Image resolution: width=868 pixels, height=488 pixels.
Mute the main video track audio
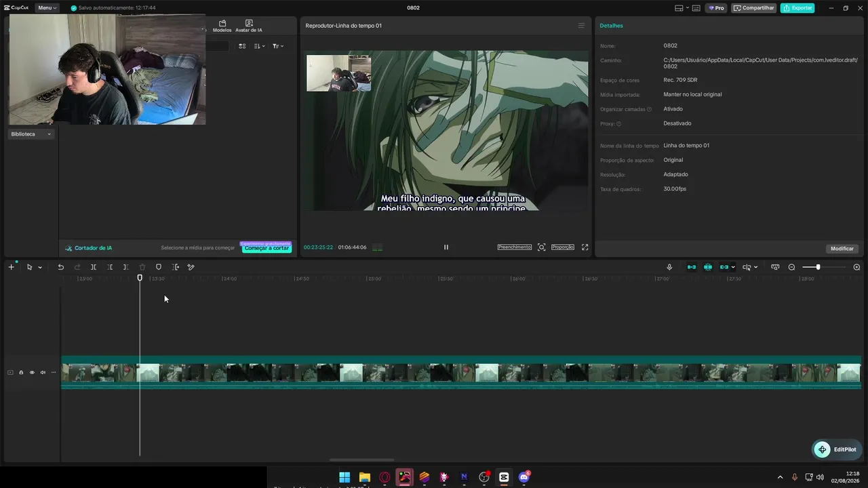pyautogui.click(x=43, y=372)
